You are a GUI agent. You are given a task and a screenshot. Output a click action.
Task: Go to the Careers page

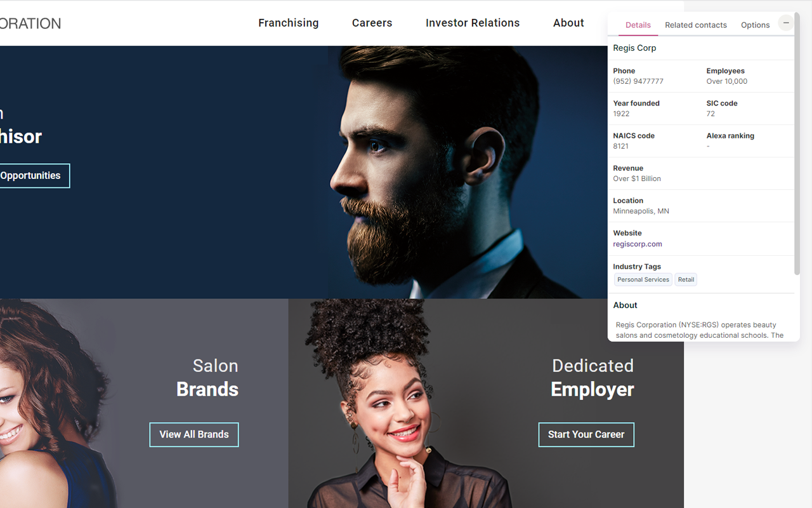coord(372,23)
